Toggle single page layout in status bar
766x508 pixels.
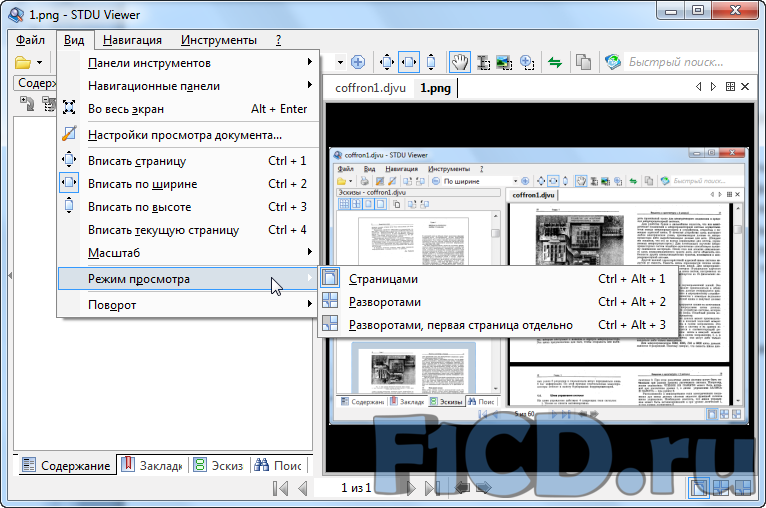coord(699,487)
